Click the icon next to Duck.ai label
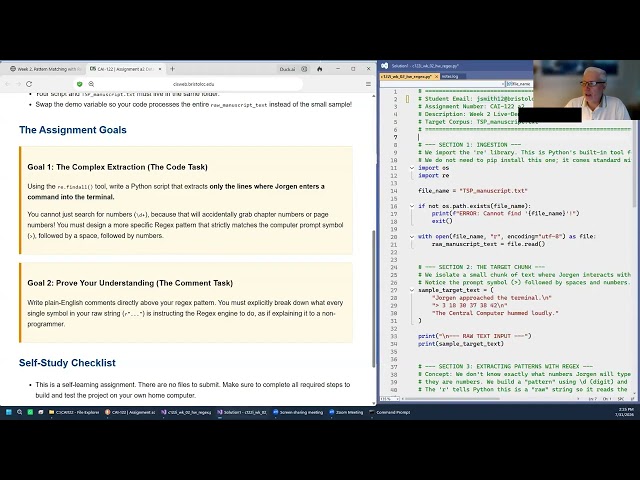Viewport: 640px width, 480px height. [304, 69]
